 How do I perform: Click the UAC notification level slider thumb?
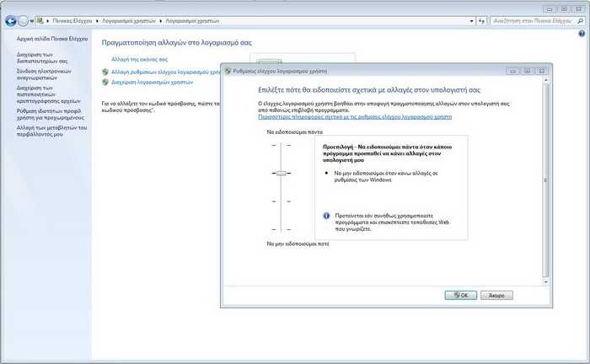tap(281, 174)
